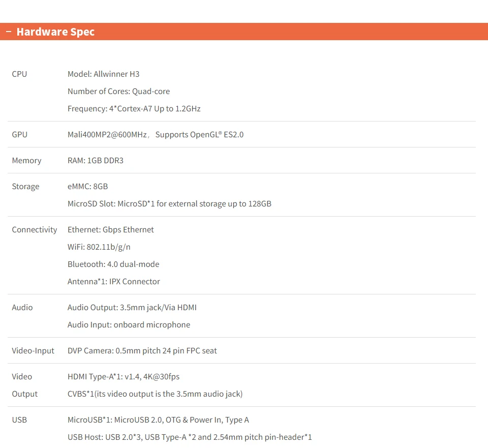
Task: Click the Hardware Spec header title
Action: pos(55,32)
